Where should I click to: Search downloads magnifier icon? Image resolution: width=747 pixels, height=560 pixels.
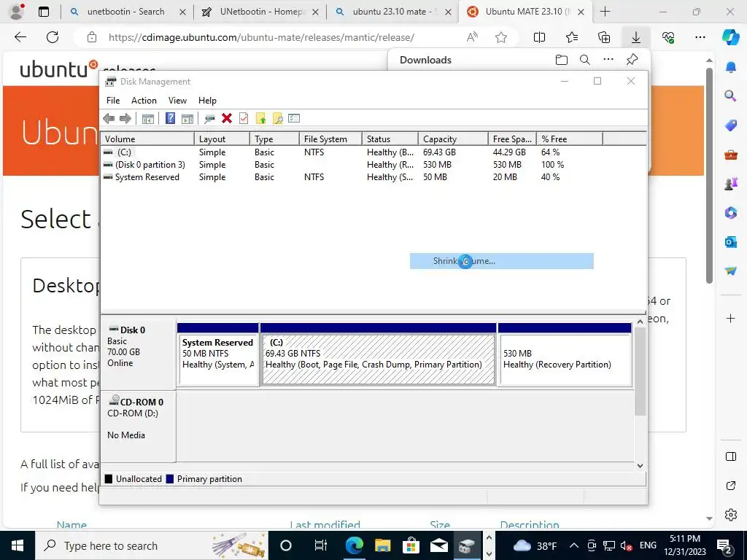(585, 60)
